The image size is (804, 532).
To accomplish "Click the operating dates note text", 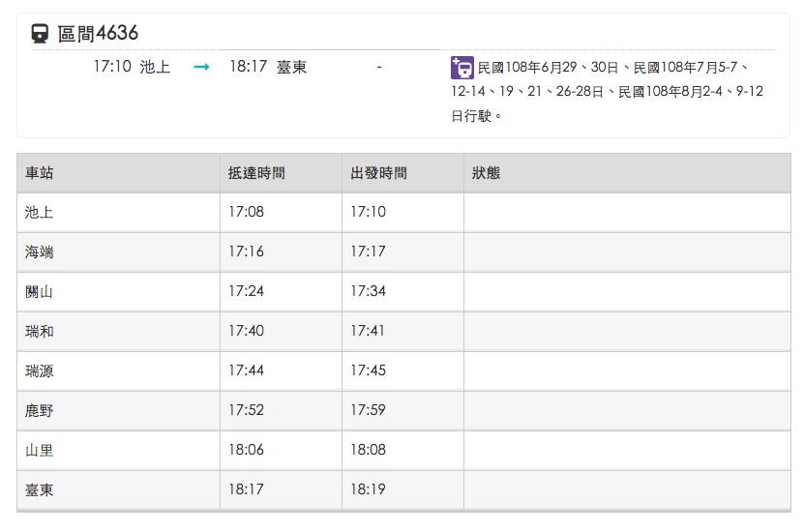I will coord(608,91).
